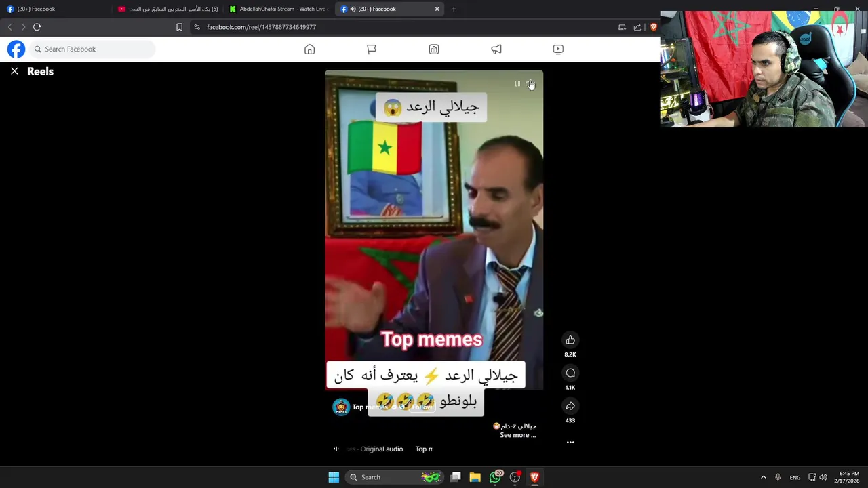
Task: Click the browser Forward arrow
Action: coord(22,27)
